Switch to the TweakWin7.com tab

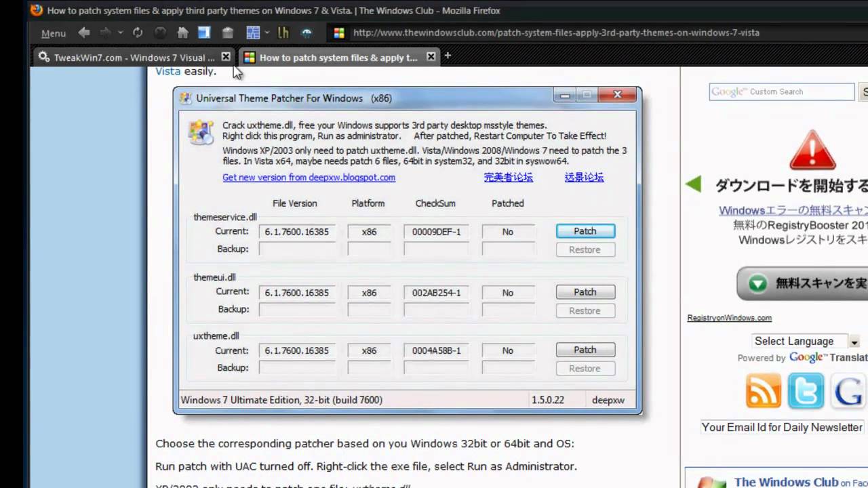coord(133,58)
